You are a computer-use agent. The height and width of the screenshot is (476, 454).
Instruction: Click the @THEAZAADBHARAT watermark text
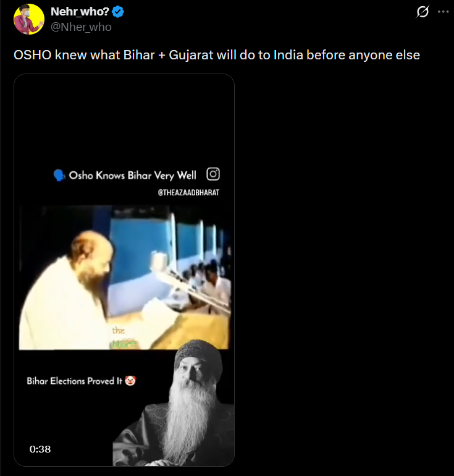(x=188, y=193)
